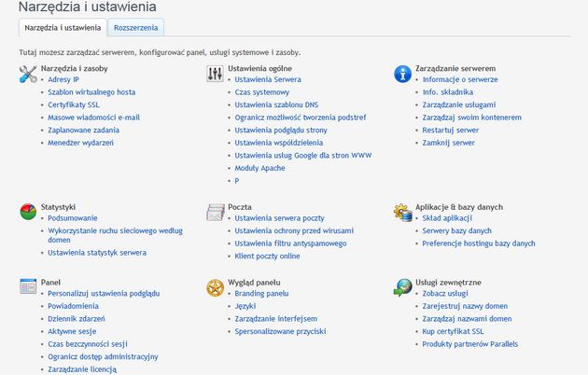Select the Narzędzia i ustawienia tab
588x375 pixels.
point(63,28)
